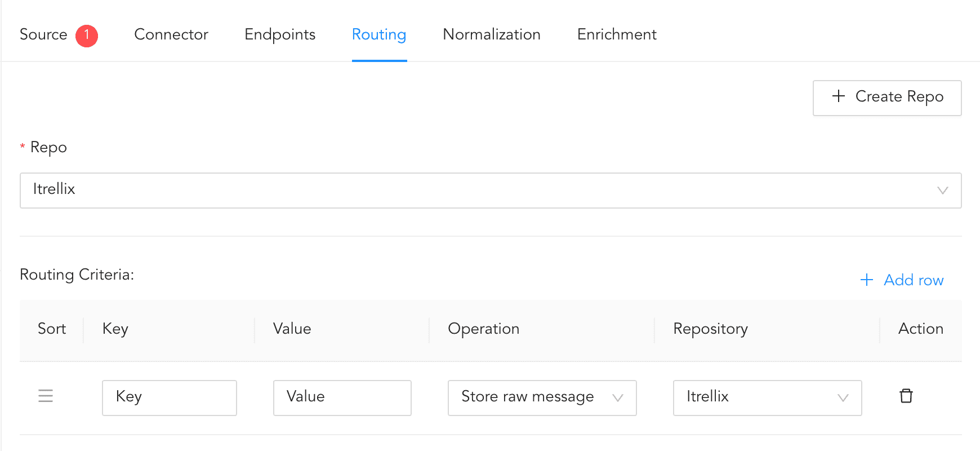Image resolution: width=980 pixels, height=451 pixels.
Task: Click into the Value input field
Action: [x=342, y=398]
